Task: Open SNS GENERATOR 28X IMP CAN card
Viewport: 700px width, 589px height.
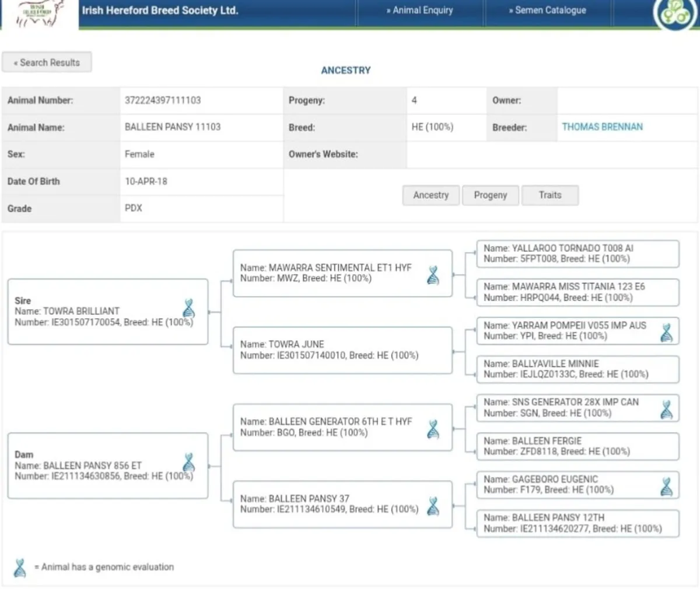Action: tap(578, 408)
